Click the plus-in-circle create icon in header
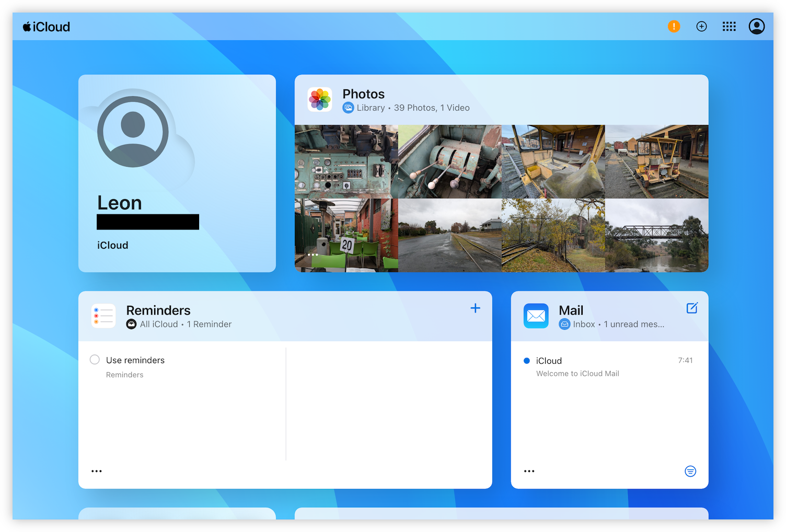 click(x=701, y=26)
